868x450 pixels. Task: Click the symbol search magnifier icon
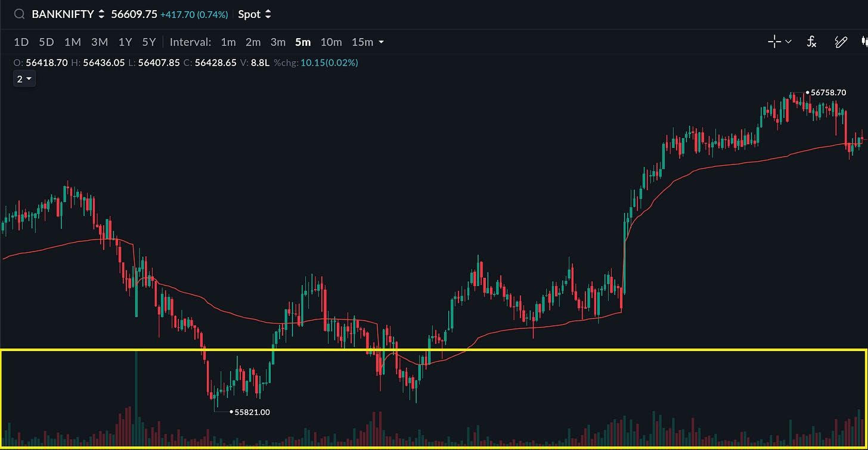tap(19, 14)
